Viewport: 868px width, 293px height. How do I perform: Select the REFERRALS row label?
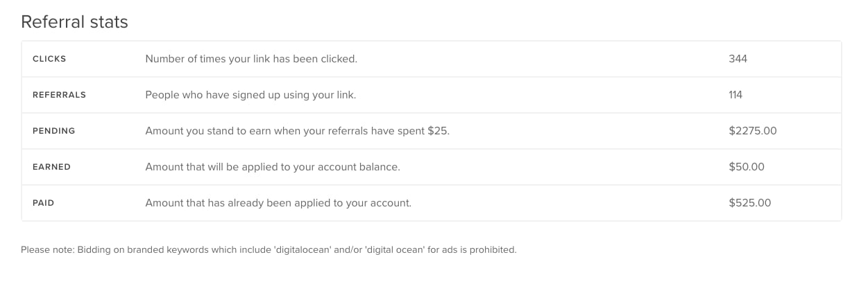coord(59,95)
